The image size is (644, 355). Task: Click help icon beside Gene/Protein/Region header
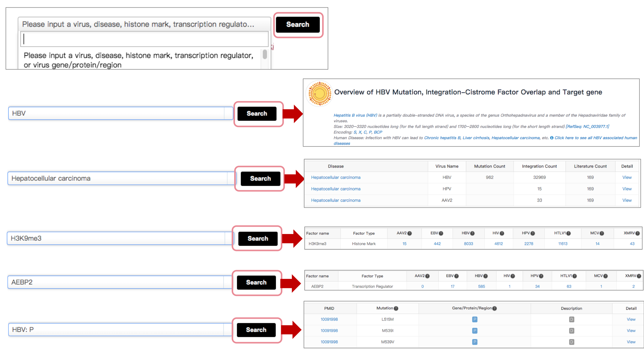494,308
